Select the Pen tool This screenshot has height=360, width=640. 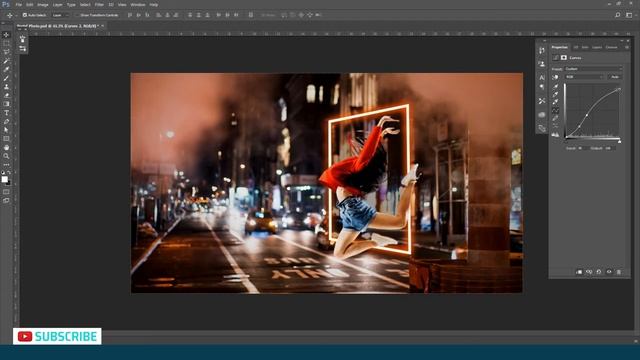6,122
